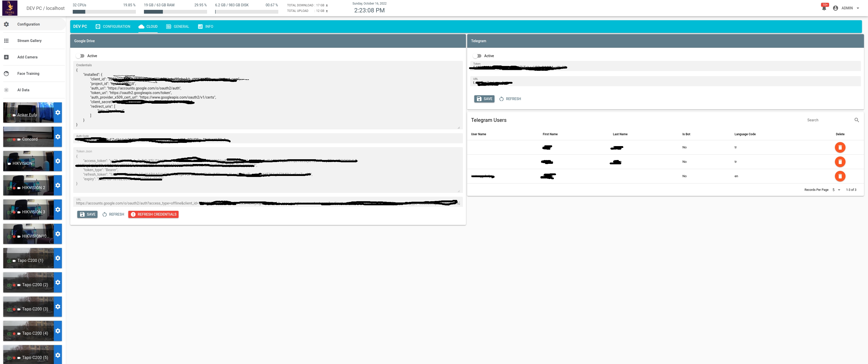
Task: Open the CONFIGURATION tab
Action: point(113,27)
